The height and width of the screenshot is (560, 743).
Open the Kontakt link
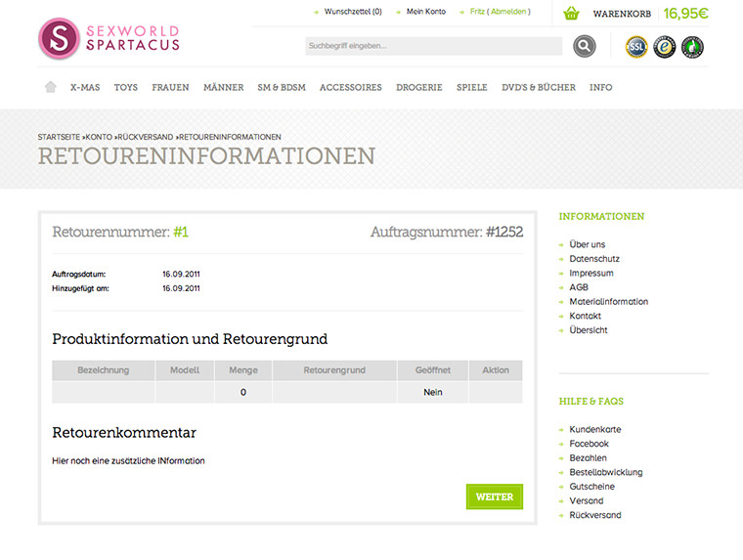click(x=585, y=316)
